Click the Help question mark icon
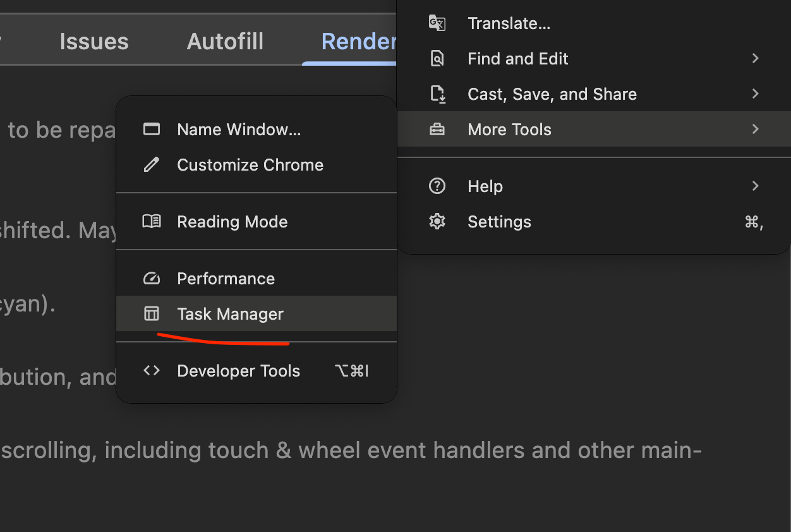The image size is (791, 532). coord(437,186)
